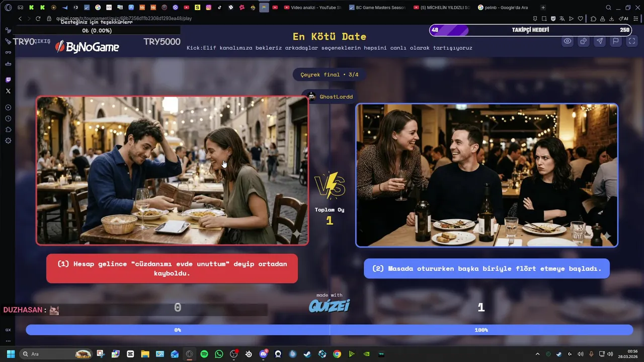
Task: Click the ByNoGame sponsor logo
Action: 87,47
